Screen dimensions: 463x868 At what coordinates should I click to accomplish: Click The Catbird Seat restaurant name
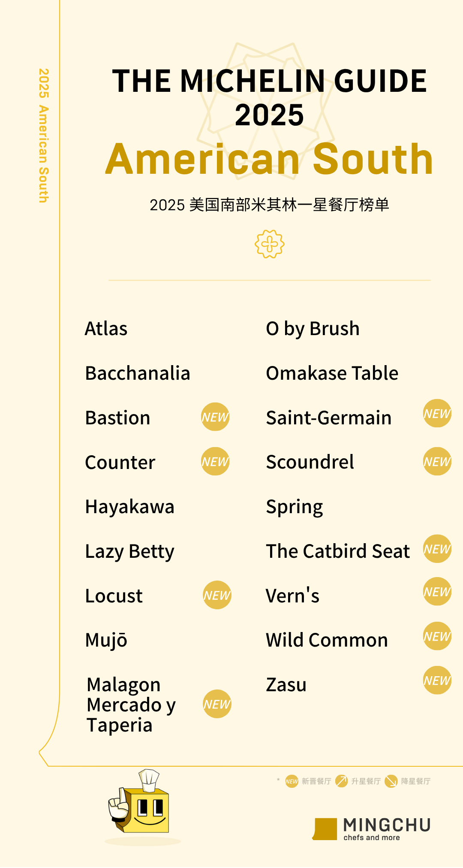[338, 551]
